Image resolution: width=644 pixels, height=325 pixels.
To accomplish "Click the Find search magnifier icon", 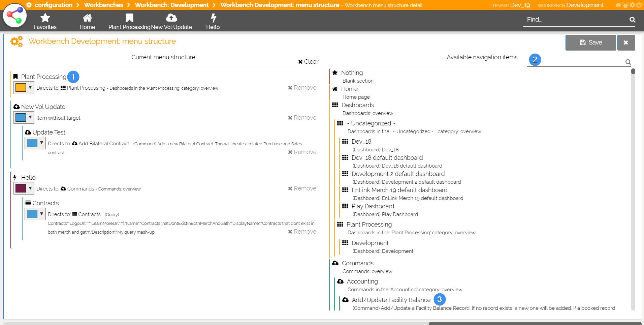I will pos(632,20).
